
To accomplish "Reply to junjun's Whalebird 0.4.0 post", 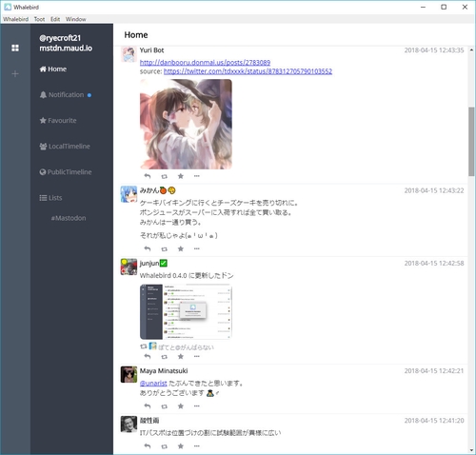I will (148, 356).
